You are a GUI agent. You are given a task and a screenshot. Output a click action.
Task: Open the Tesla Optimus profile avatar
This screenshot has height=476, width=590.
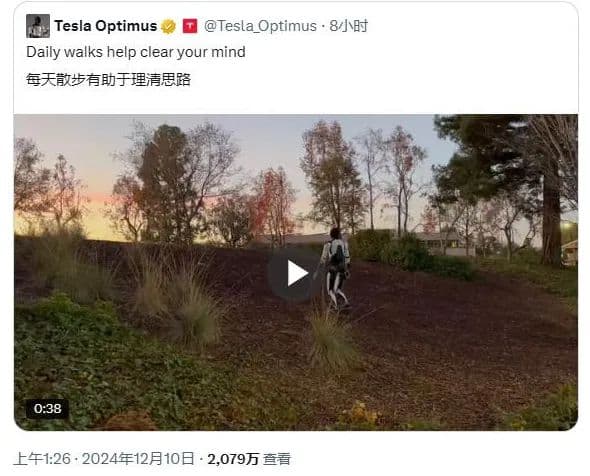(x=38, y=26)
